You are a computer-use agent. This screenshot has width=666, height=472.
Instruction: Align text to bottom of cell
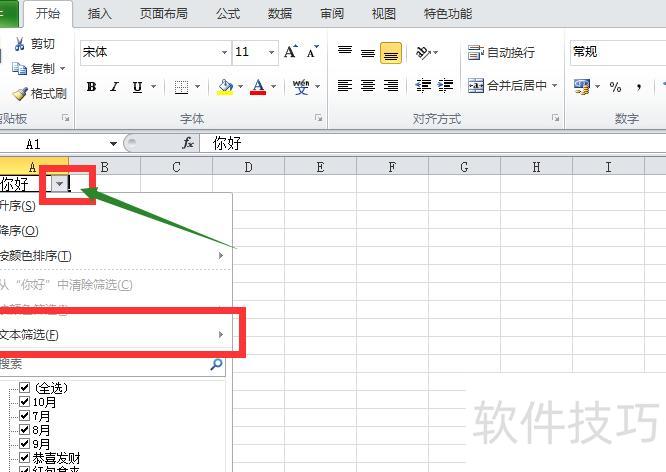click(x=391, y=53)
